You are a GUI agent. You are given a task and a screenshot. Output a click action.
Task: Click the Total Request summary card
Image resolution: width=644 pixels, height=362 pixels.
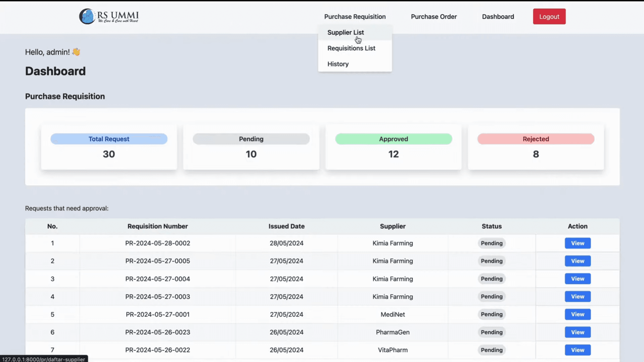[x=109, y=147]
